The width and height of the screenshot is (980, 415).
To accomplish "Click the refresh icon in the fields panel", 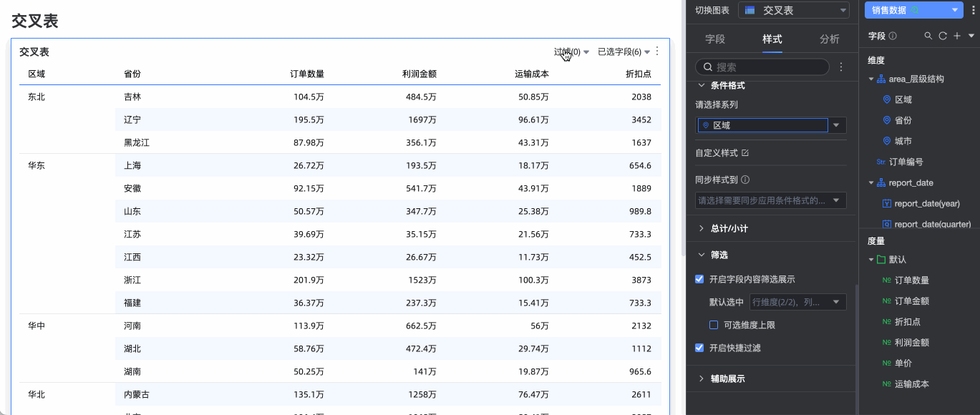I will point(943,36).
